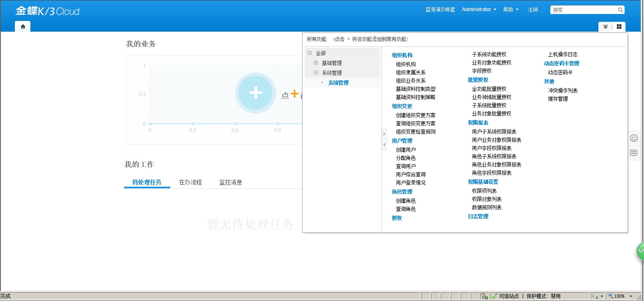Open the message comment icon on the right edge

(634, 153)
